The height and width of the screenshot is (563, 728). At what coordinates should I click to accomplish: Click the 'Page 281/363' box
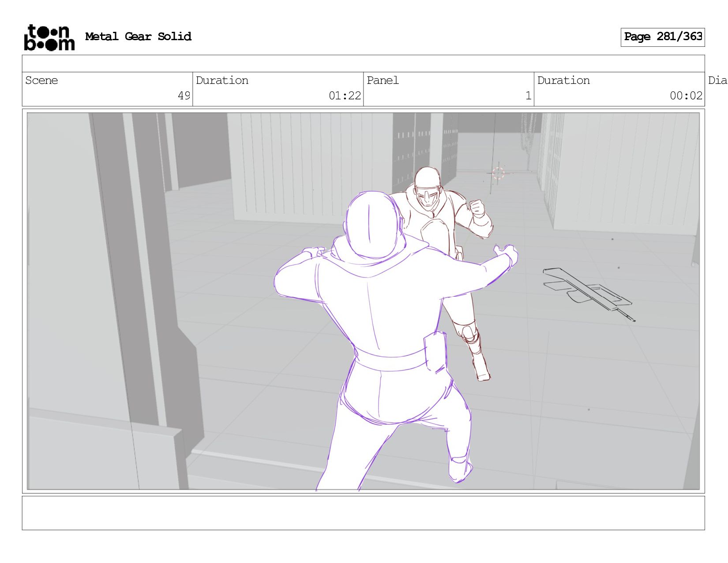(663, 37)
